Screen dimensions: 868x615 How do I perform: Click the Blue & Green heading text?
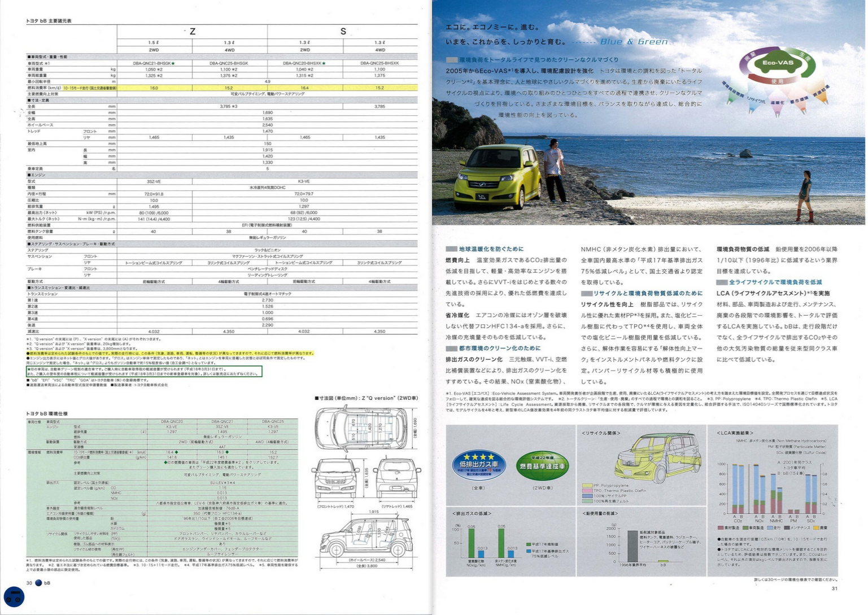[634, 42]
